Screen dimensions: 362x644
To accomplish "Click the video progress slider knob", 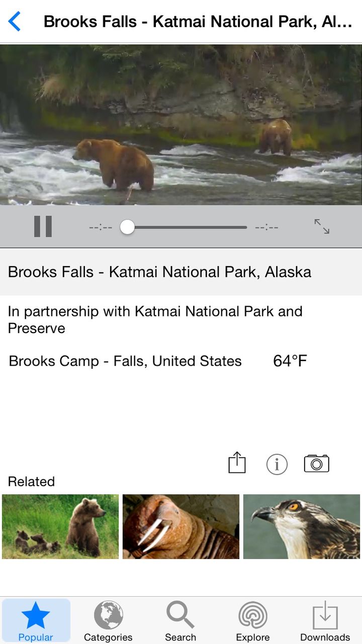I will [128, 227].
